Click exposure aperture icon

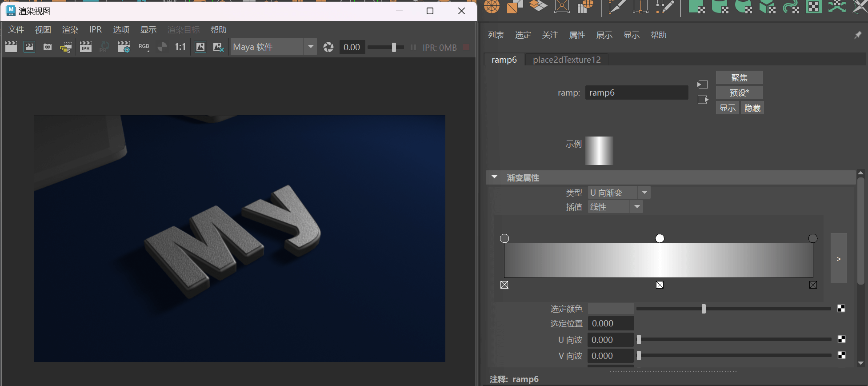coord(328,47)
